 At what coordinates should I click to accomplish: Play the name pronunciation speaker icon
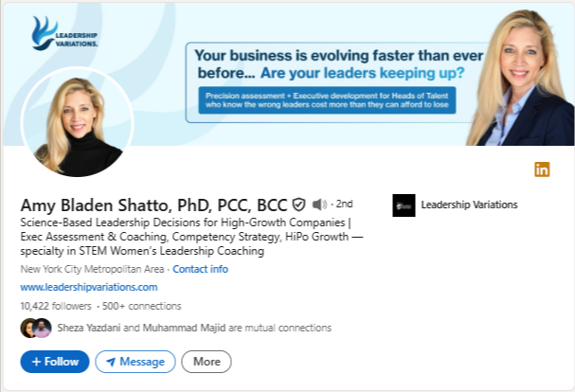click(319, 205)
